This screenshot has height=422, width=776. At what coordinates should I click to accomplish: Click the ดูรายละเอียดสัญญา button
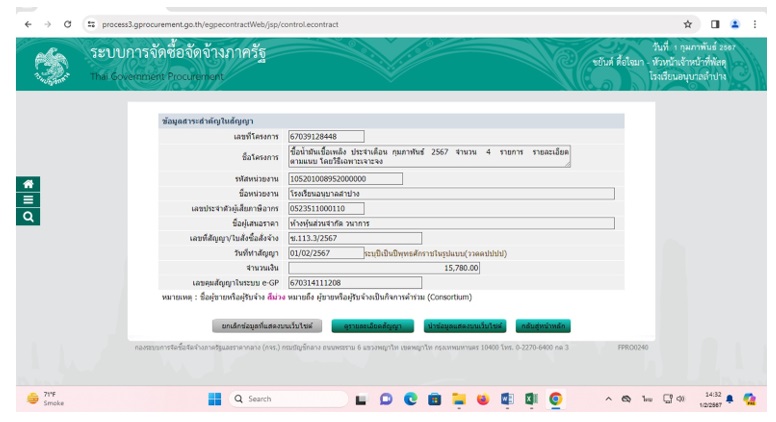pyautogui.click(x=373, y=326)
